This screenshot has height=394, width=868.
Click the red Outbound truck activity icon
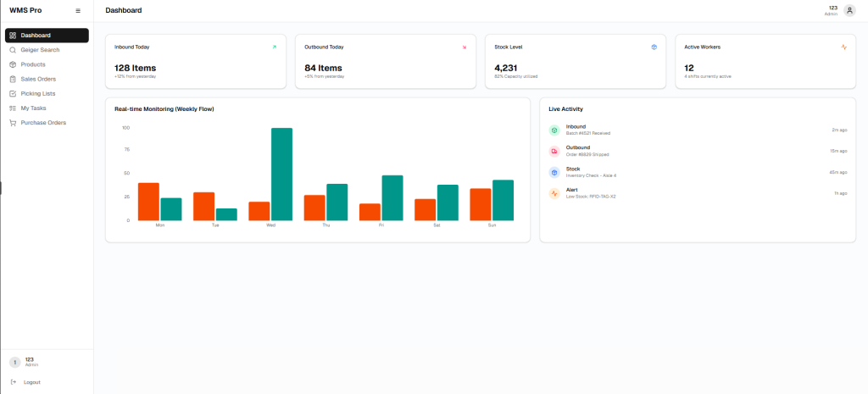click(x=554, y=151)
